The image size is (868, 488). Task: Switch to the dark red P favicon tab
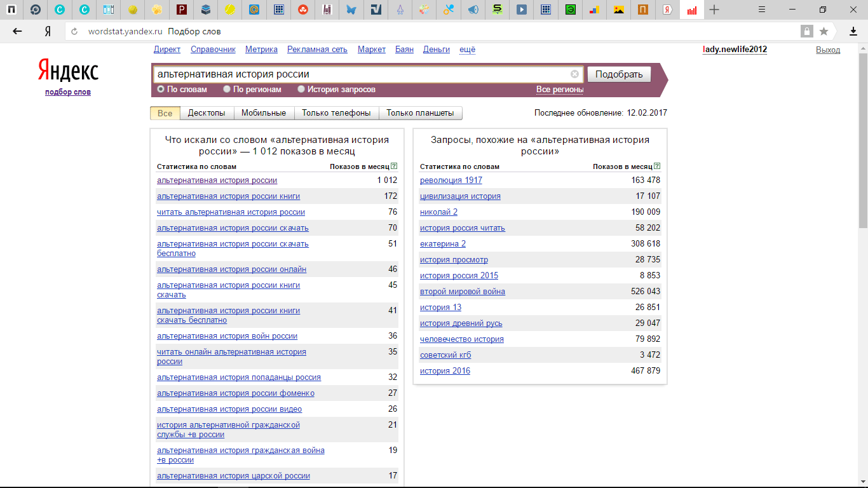click(182, 10)
